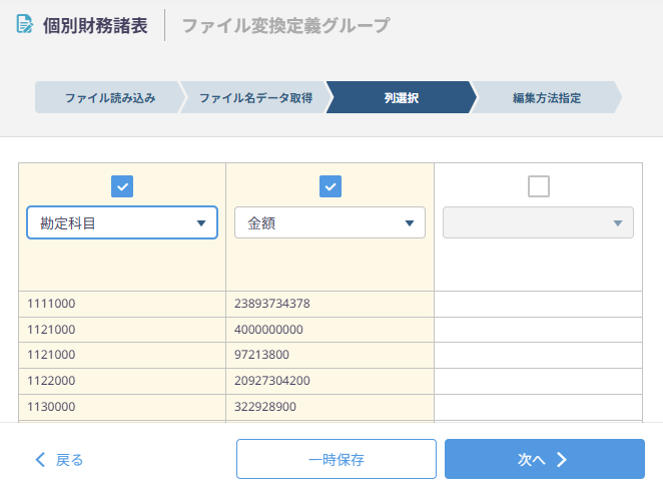Select cell 1122000
Screen dimensions: 663x490
pos(122,381)
